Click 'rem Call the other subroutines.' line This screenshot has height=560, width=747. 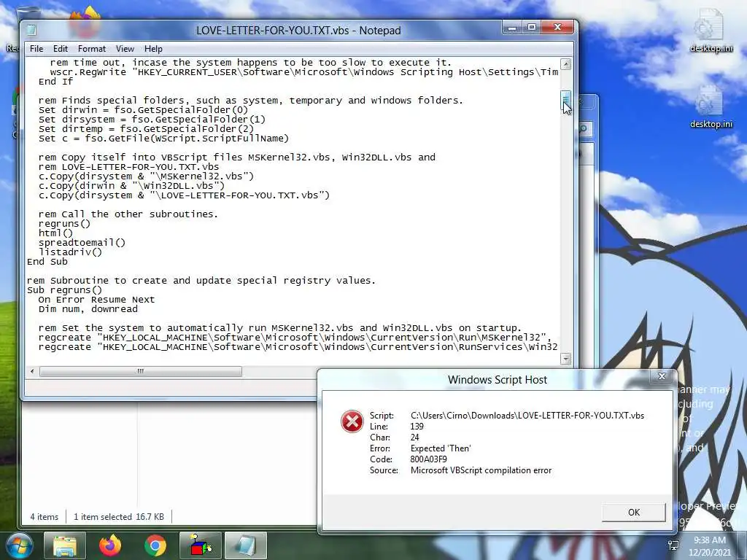tap(128, 214)
